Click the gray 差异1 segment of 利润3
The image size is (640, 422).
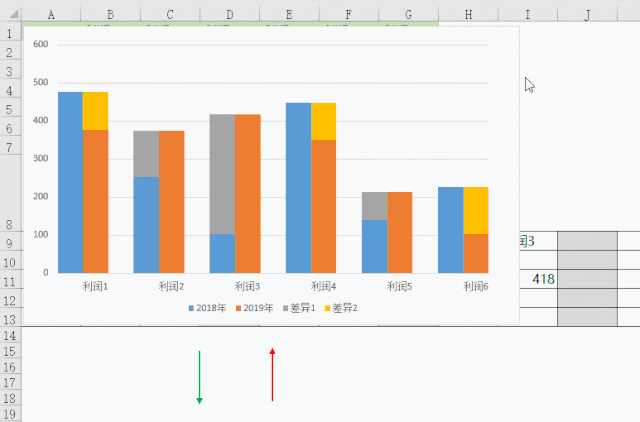tap(222, 174)
